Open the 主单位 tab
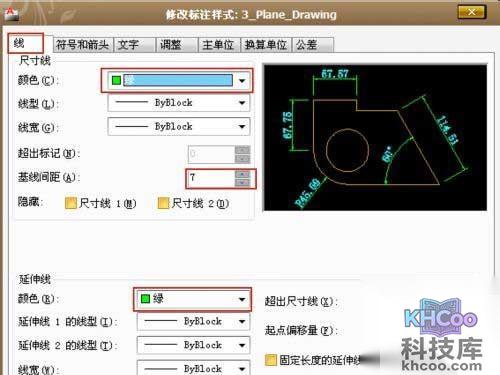 [x=219, y=44]
